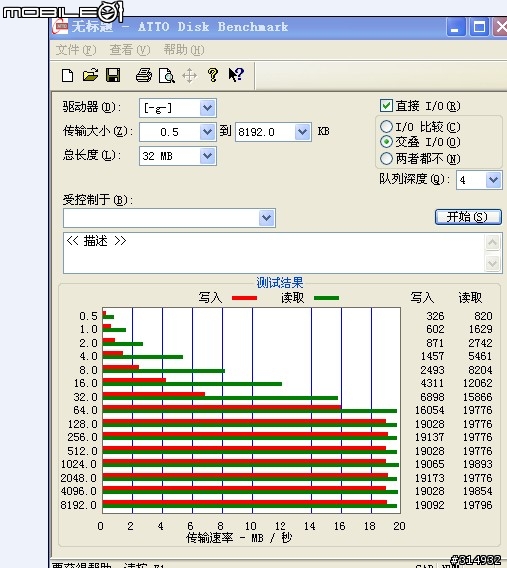Click the read value 12062
The height and width of the screenshot is (568, 507).
coord(477,383)
